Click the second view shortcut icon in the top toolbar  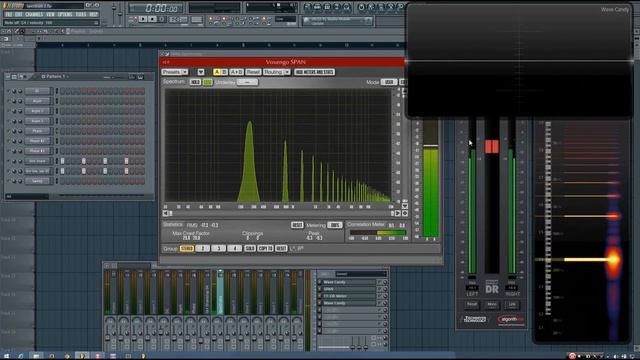[318, 7]
